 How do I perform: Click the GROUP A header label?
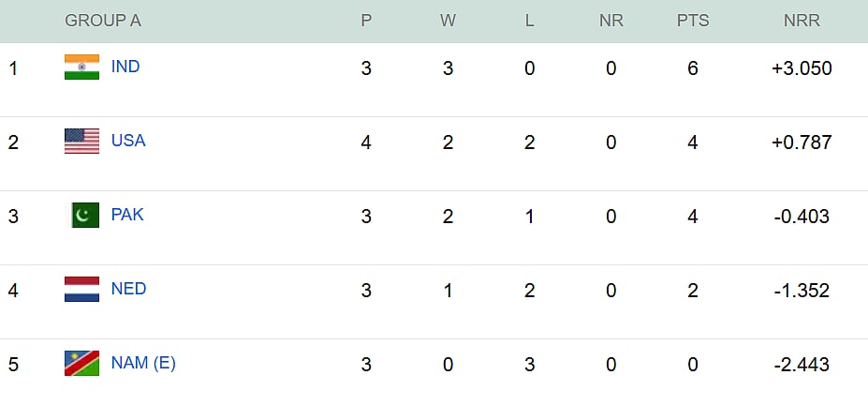(103, 21)
